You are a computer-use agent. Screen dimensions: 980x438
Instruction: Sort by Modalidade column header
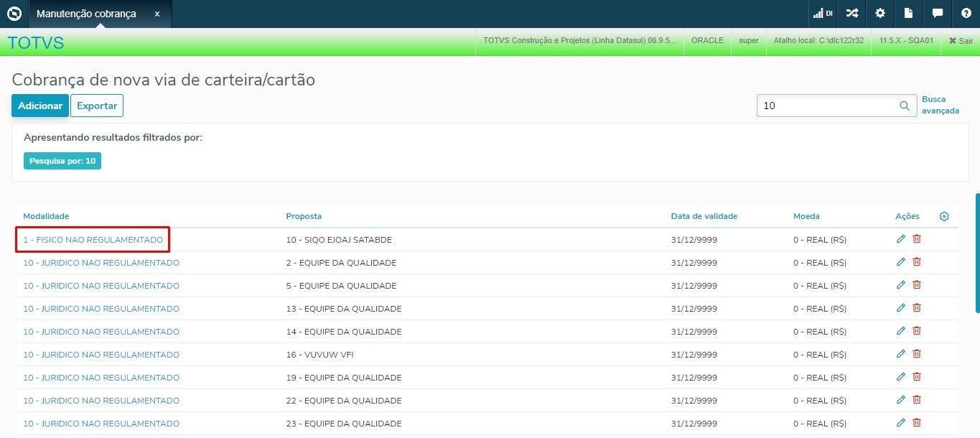coord(46,216)
